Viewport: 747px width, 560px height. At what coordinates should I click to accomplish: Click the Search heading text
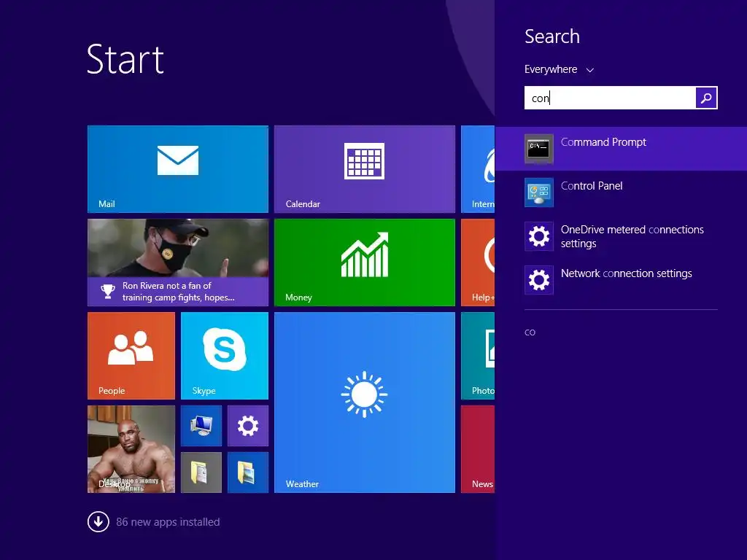pos(552,36)
